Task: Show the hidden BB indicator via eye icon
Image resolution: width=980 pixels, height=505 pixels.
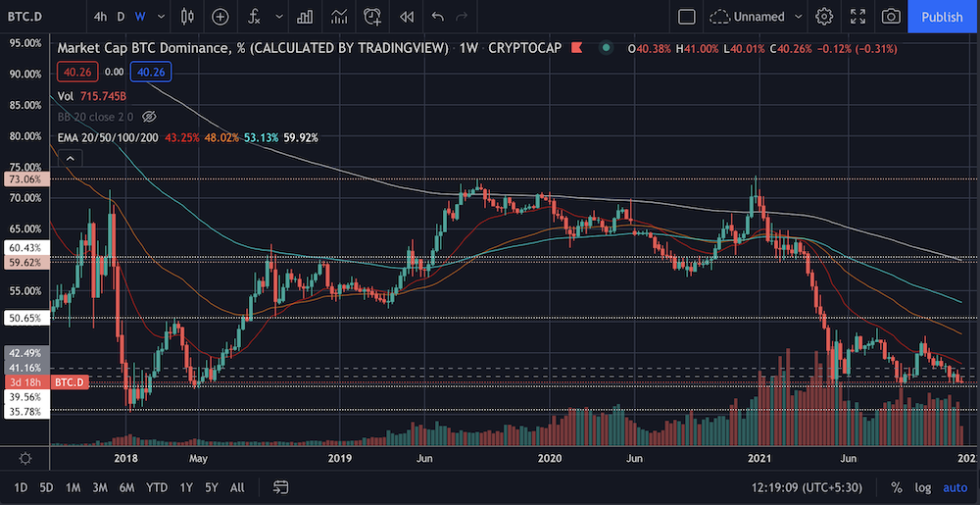Action: [148, 117]
